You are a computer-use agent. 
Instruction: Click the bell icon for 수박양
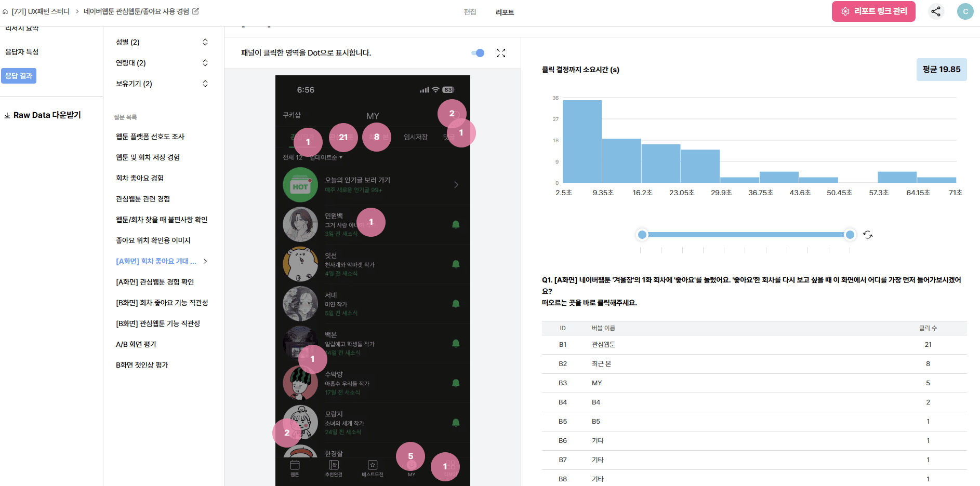pos(456,383)
